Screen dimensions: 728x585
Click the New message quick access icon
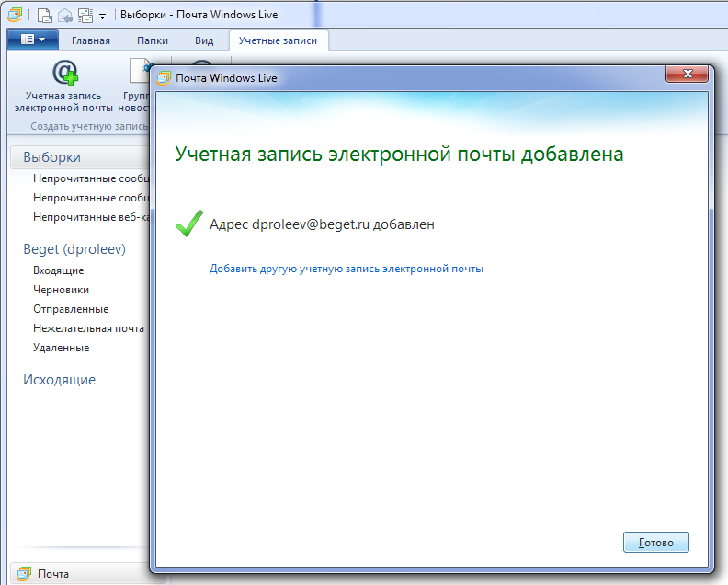[x=44, y=16]
